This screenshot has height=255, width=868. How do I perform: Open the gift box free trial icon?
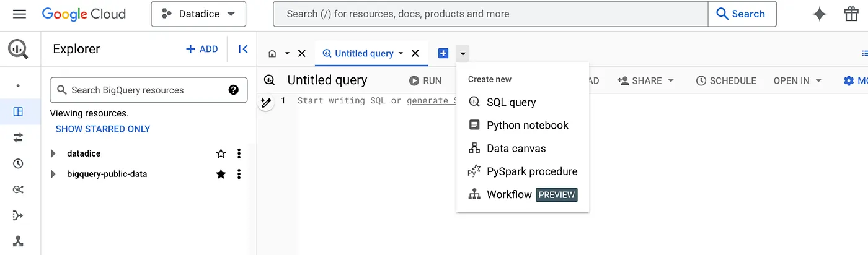point(851,14)
